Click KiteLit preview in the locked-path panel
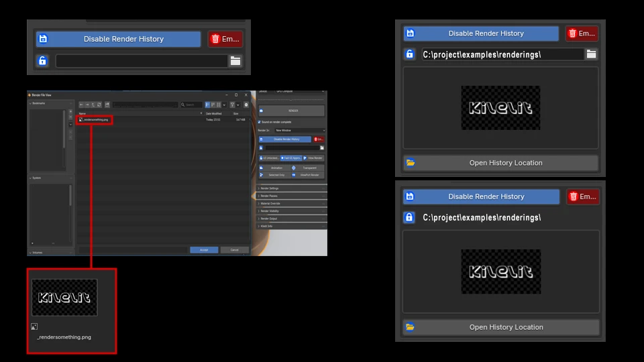 pyautogui.click(x=501, y=271)
